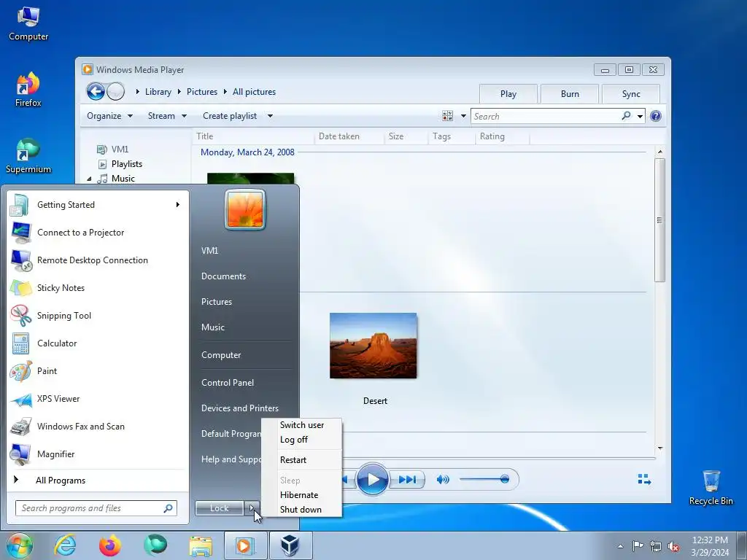Screen dimensions: 747x560
Task: Click the Media Player taskbar button
Action: tap(245, 545)
